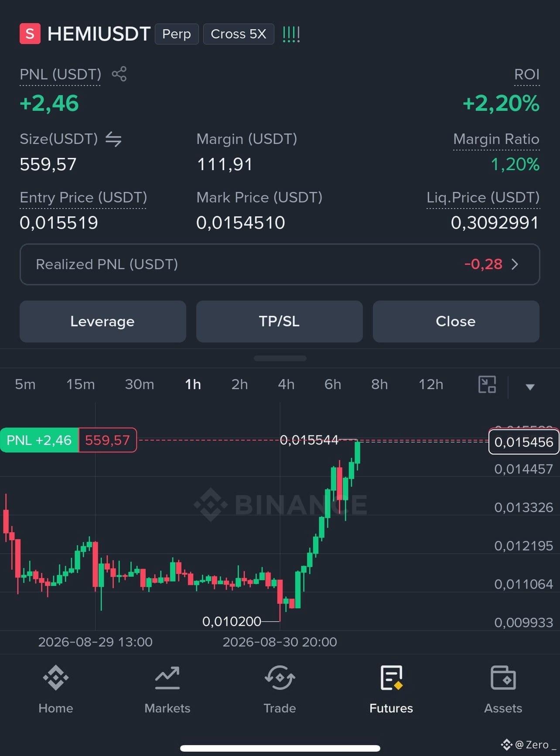
Task: Tap the 0,012195 price axis label
Action: pyautogui.click(x=523, y=546)
